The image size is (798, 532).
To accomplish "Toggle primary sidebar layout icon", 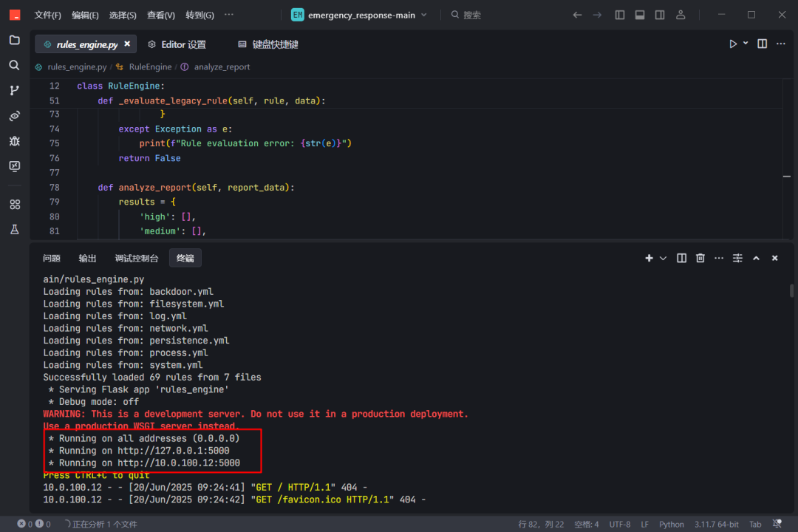I will click(620, 16).
